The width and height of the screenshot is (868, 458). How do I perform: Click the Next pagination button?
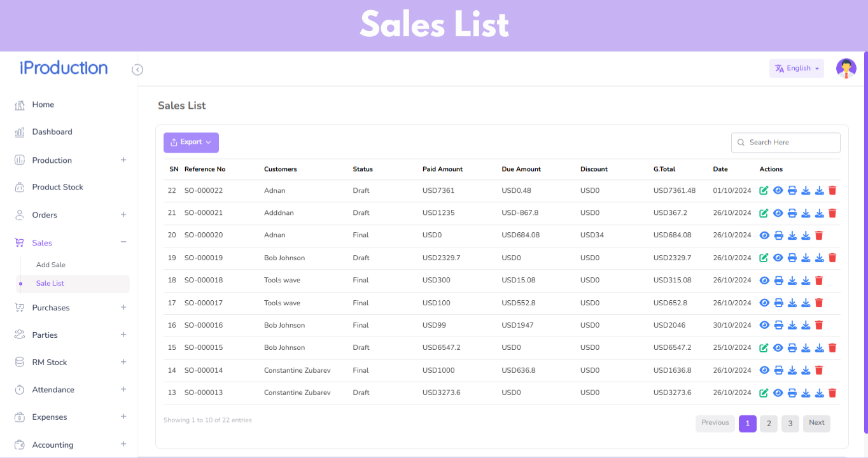tap(816, 423)
